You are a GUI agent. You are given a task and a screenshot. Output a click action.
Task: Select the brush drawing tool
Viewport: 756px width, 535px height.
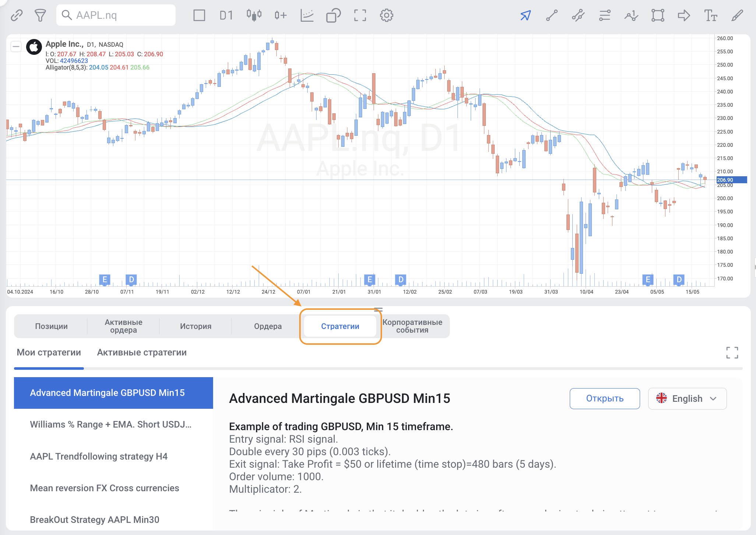[737, 15]
